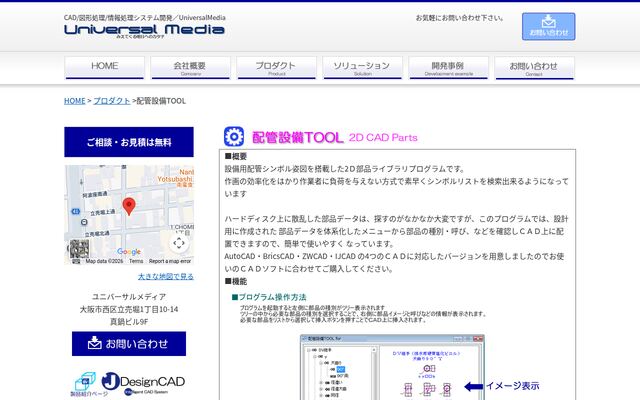The image size is (640, 400).
Task: Click the building name 真鍋ビル9F text
Action: point(129,322)
